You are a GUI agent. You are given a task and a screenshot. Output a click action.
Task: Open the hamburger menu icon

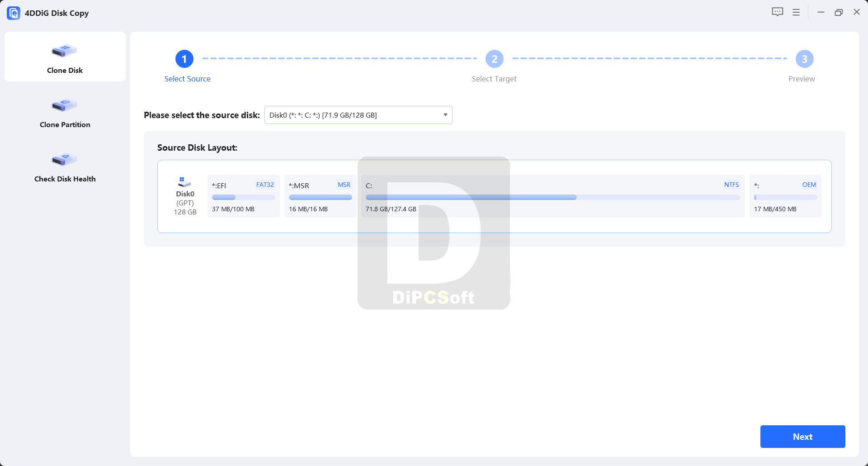click(x=796, y=13)
